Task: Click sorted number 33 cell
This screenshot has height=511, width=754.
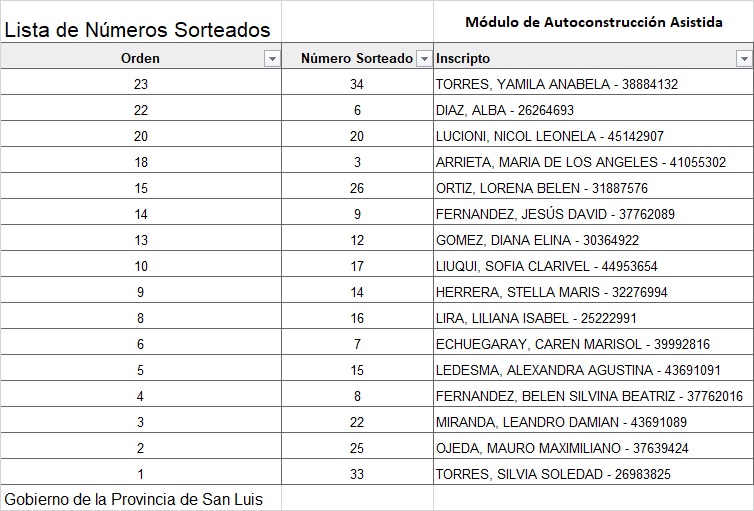Action: click(357, 474)
